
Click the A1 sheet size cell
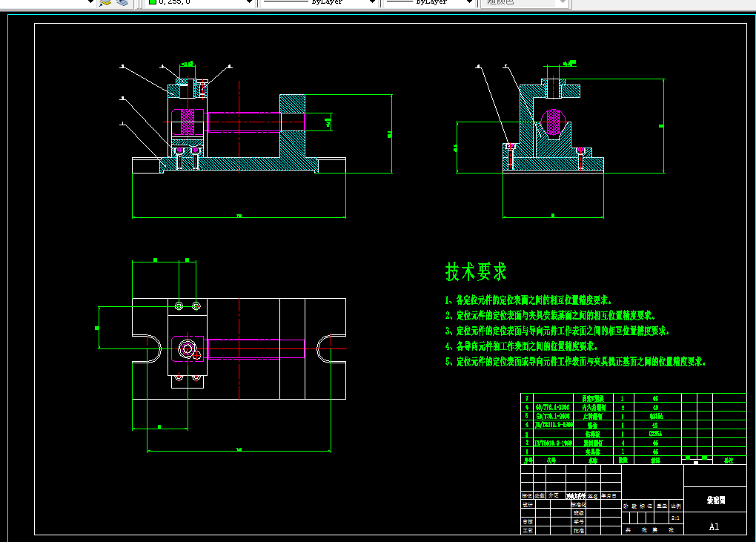(x=714, y=526)
